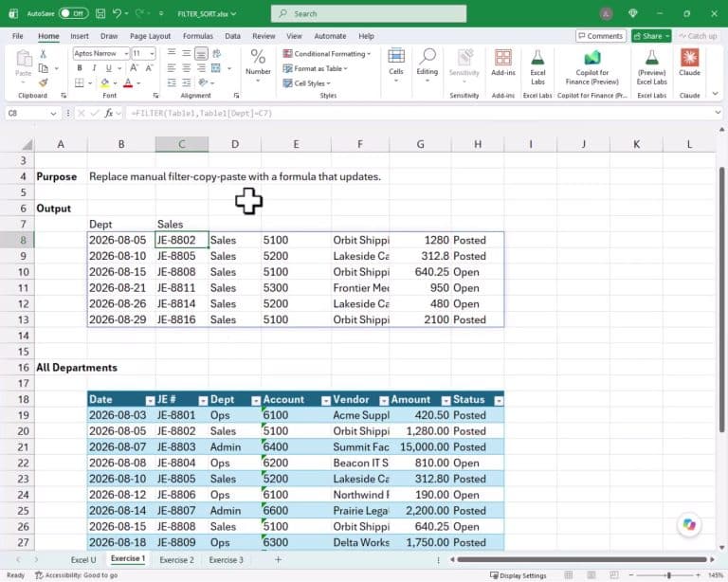Viewport: 728px width, 582px height.
Task: Click the Merge and Center icon
Action: point(216,68)
